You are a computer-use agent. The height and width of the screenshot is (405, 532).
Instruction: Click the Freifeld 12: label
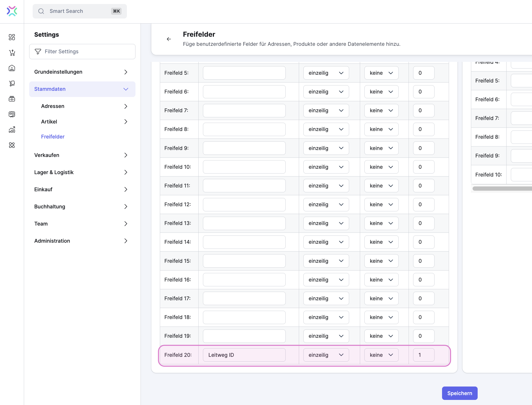pos(178,205)
